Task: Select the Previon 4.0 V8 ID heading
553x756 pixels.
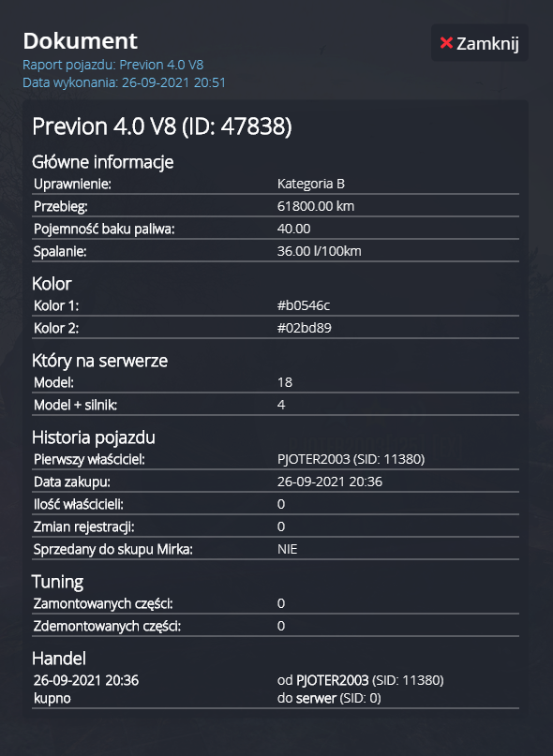Action: pos(162,126)
